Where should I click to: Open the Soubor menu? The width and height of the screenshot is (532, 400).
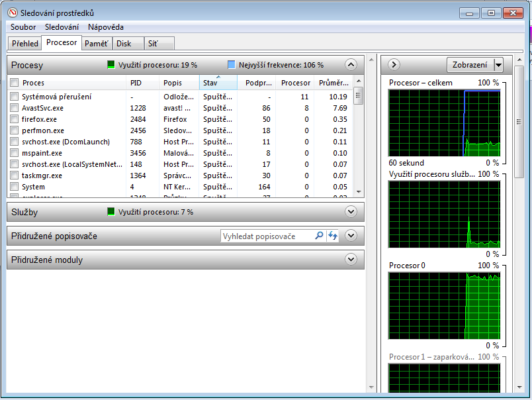point(23,27)
